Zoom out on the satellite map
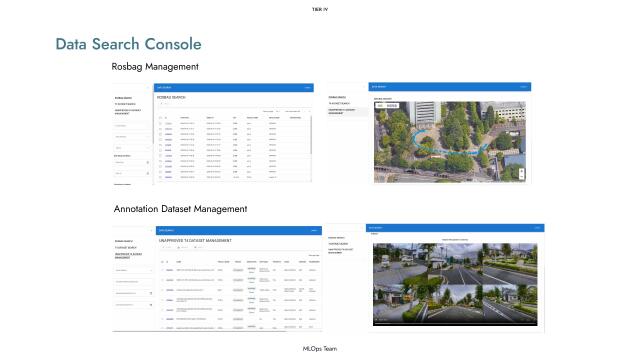Viewport: 640px width, 360px height. tap(522, 176)
